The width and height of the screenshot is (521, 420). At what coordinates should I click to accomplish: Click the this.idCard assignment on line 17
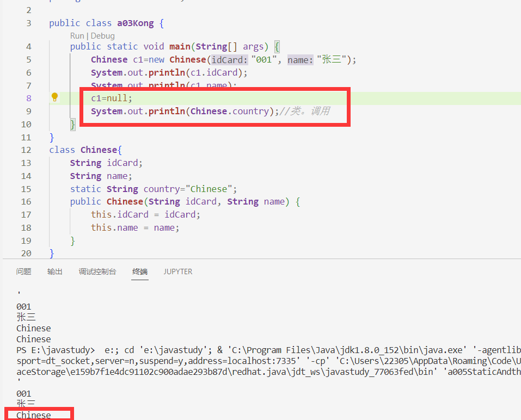pos(145,215)
